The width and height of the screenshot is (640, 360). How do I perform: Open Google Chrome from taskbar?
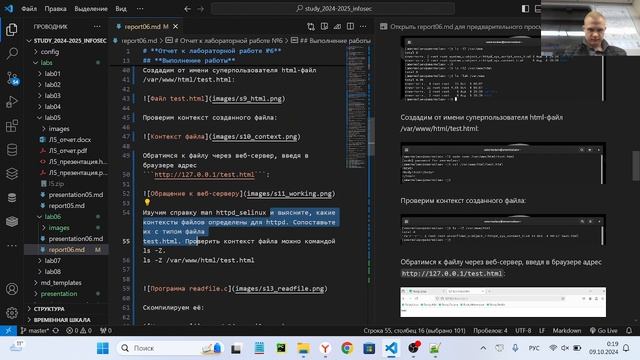coord(347,348)
